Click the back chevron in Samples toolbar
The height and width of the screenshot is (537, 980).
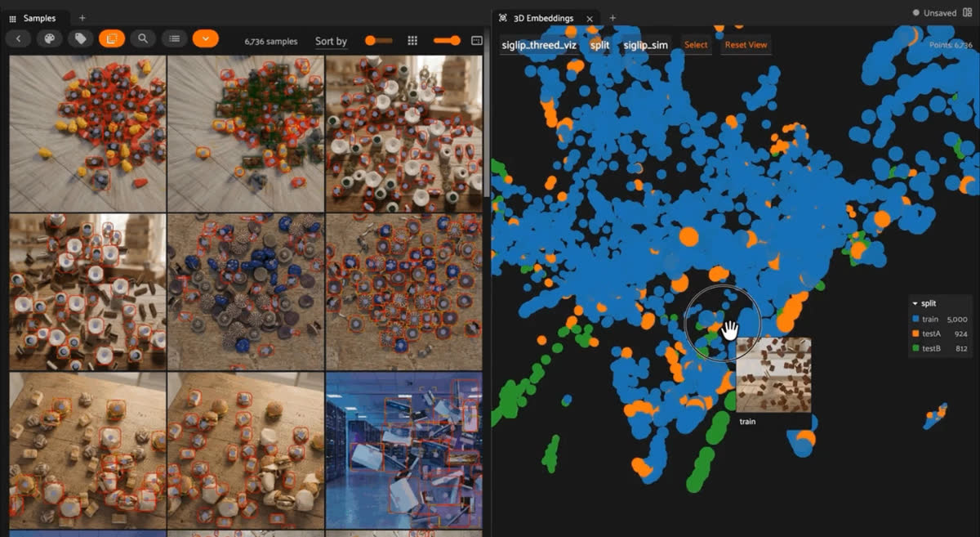tap(18, 38)
